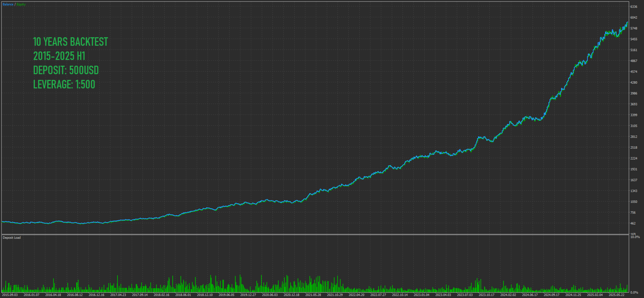Image resolution: width=644 pixels, height=298 pixels.
Task: Click the 2024.06.17 date label
Action: pos(530,295)
